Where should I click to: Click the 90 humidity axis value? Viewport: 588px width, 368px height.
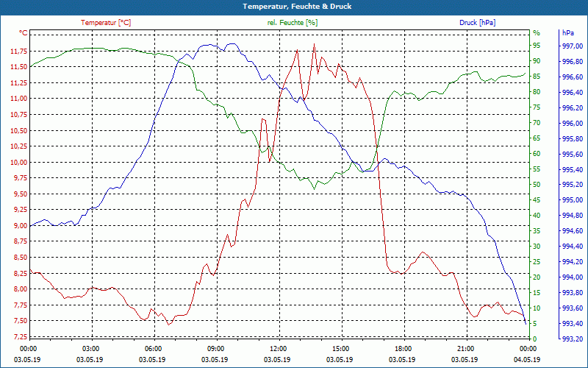[537, 61]
